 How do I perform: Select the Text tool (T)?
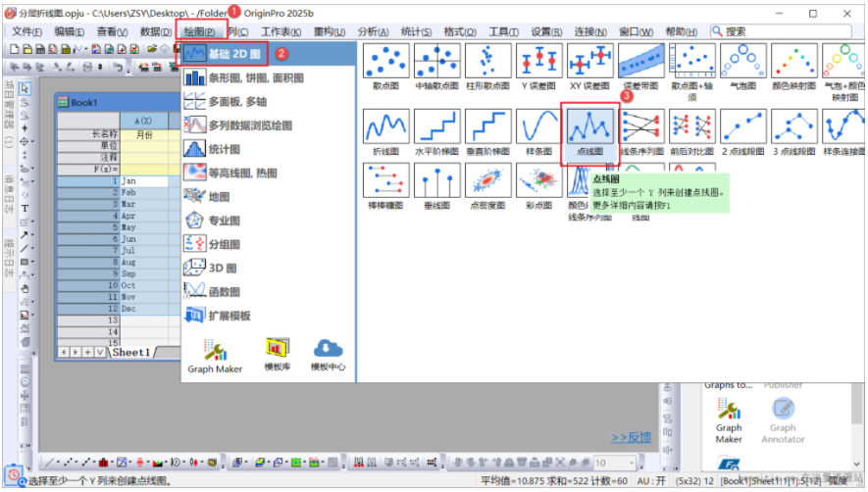point(25,209)
